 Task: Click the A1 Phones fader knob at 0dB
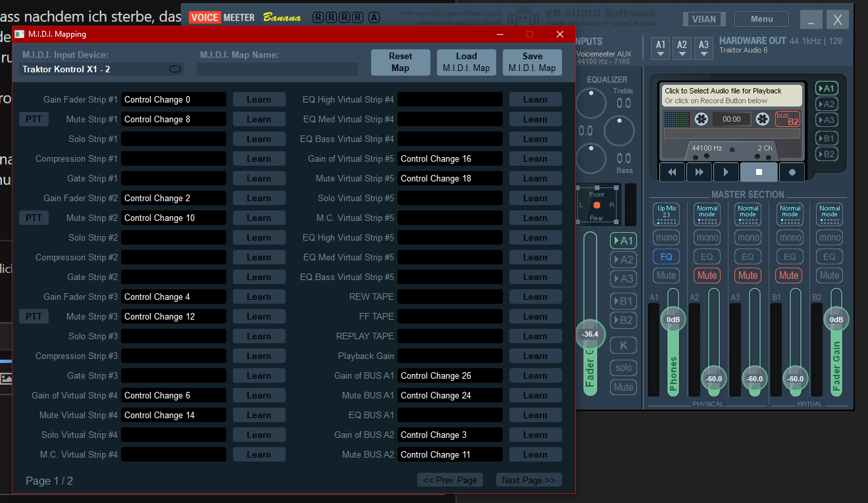673,320
